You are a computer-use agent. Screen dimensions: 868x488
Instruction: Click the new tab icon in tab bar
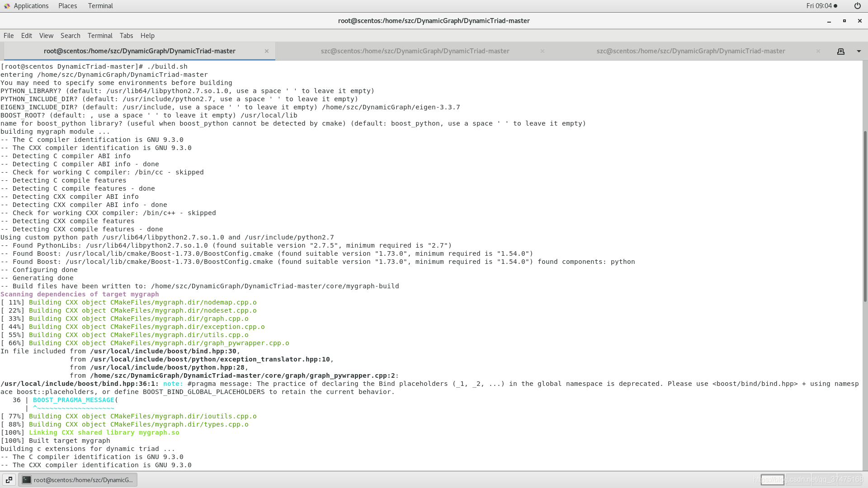[x=841, y=52]
